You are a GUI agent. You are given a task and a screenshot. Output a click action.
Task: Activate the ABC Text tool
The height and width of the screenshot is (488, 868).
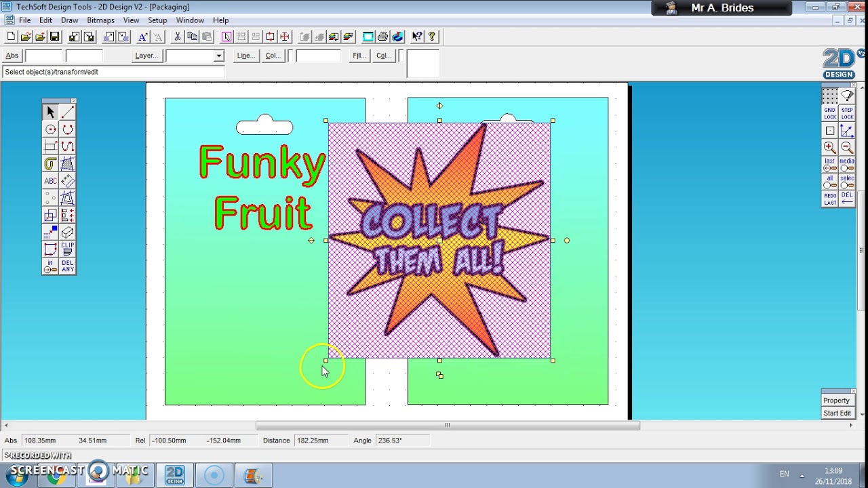pyautogui.click(x=50, y=181)
